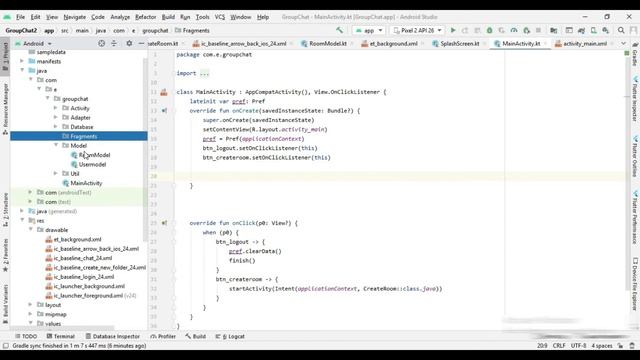Click the SDK Manager icon in toolbar

tap(605, 30)
